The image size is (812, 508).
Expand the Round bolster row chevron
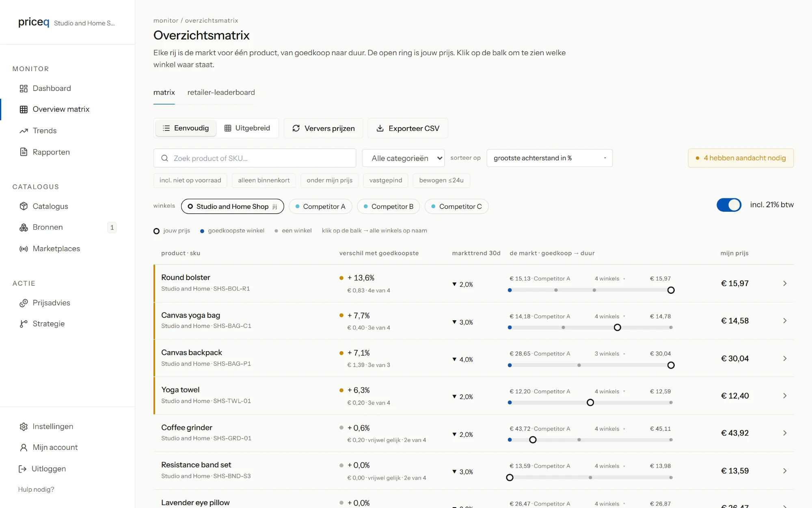pyautogui.click(x=784, y=284)
